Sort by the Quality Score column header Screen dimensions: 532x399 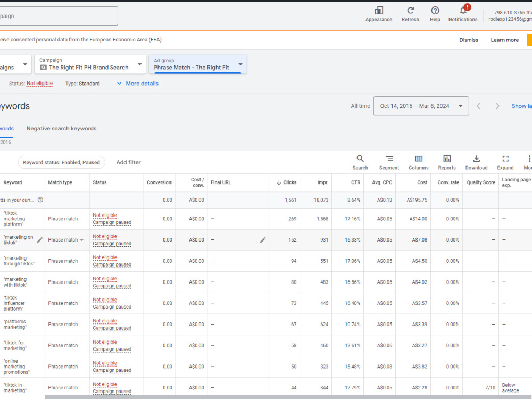click(x=481, y=182)
